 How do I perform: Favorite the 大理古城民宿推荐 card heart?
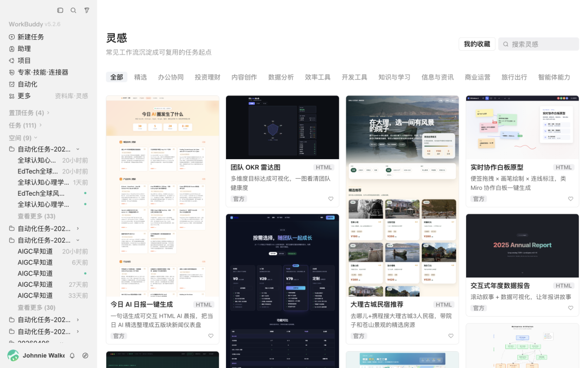[x=451, y=336]
